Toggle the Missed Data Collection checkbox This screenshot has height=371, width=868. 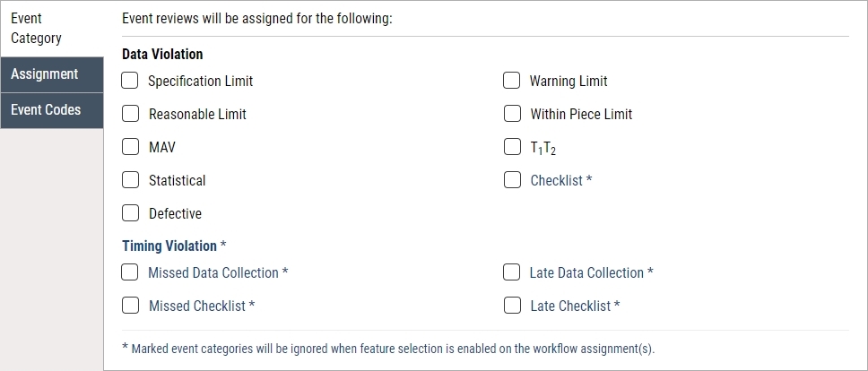[x=129, y=272]
